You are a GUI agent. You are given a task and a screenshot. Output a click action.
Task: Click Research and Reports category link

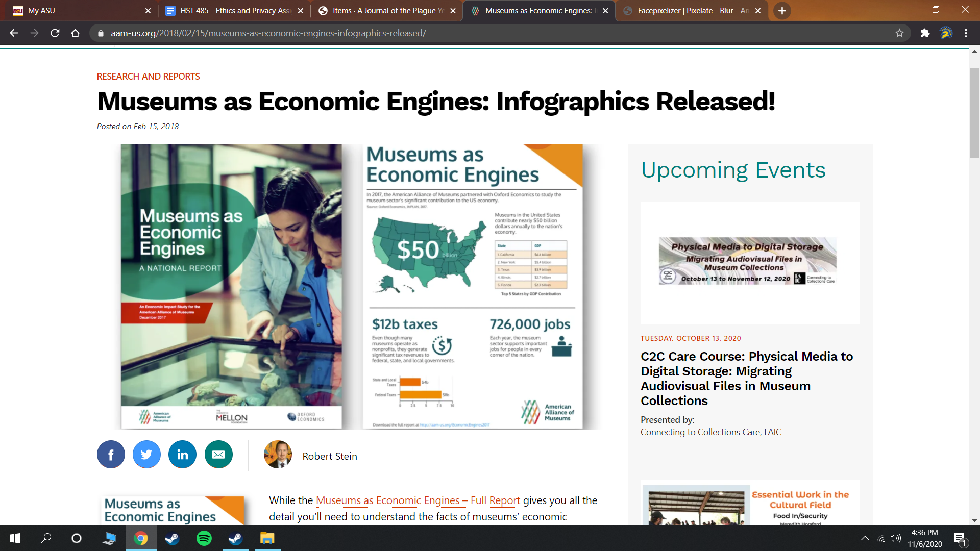coord(148,77)
